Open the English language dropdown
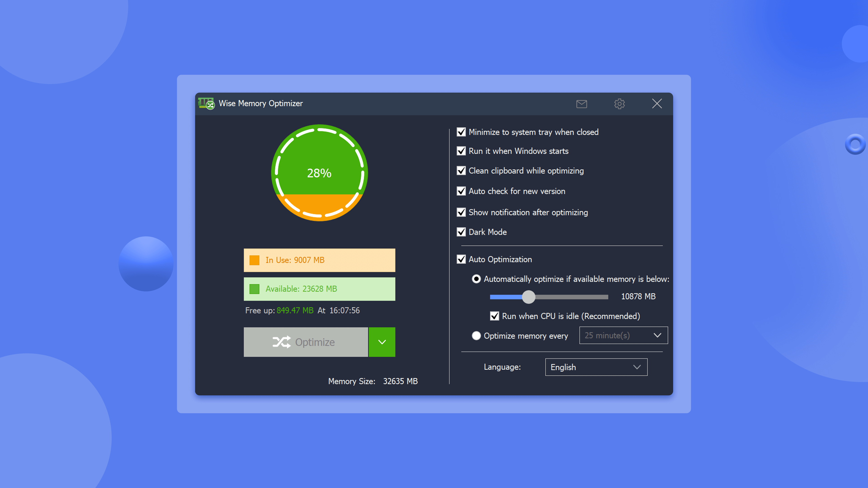 (596, 367)
